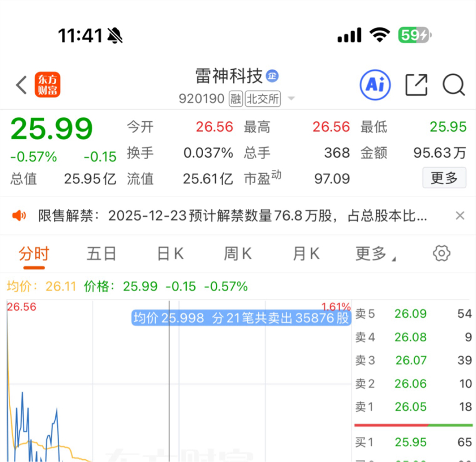Switch to the 日K tab

click(x=170, y=254)
